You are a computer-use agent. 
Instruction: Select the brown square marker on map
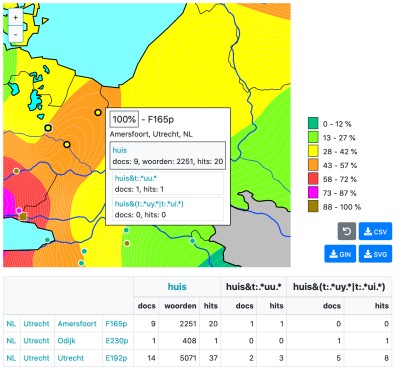23,217
